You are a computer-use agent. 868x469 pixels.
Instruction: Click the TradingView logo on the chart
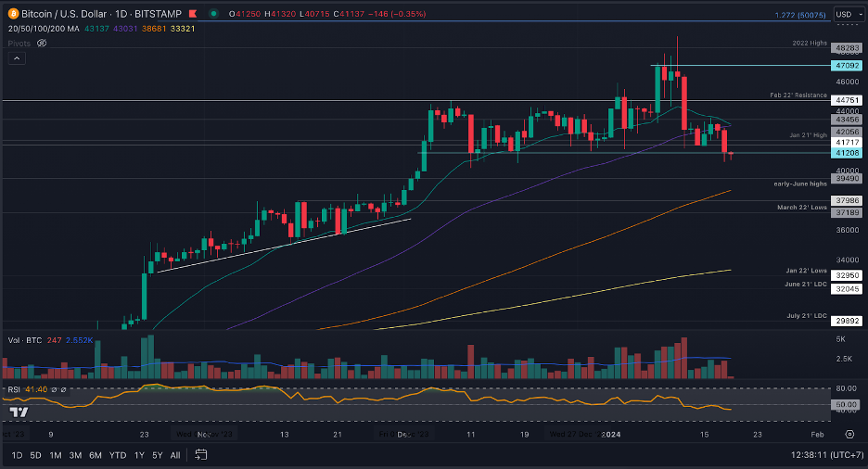click(19, 412)
